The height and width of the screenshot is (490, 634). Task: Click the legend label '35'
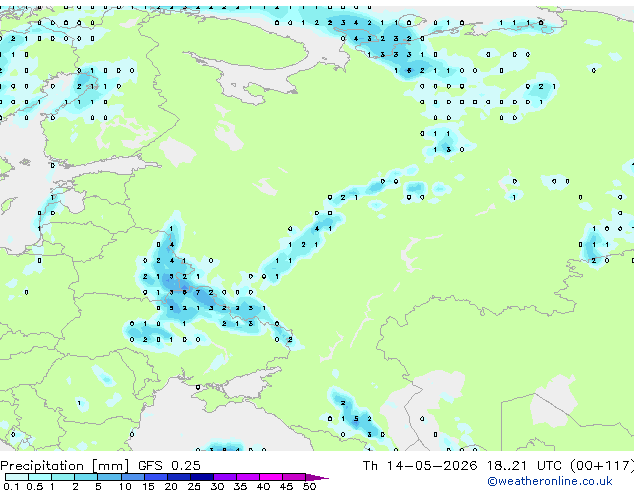tap(240, 486)
